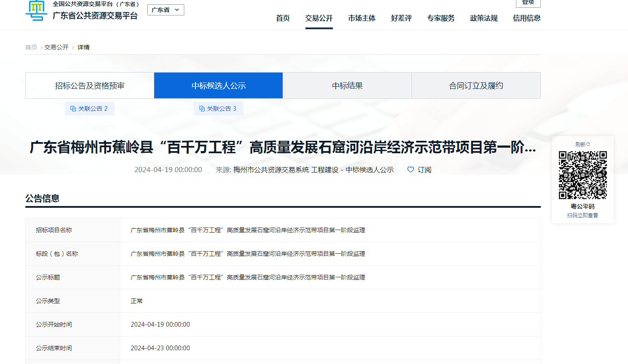Open 专家服务 in the top navigation
628x364 pixels.
point(441,18)
